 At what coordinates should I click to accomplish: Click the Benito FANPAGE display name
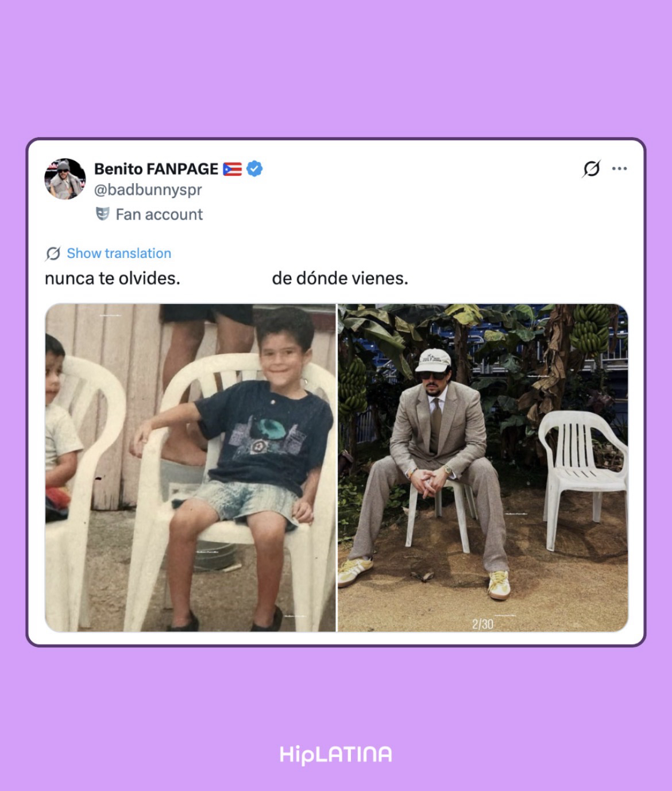(156, 169)
